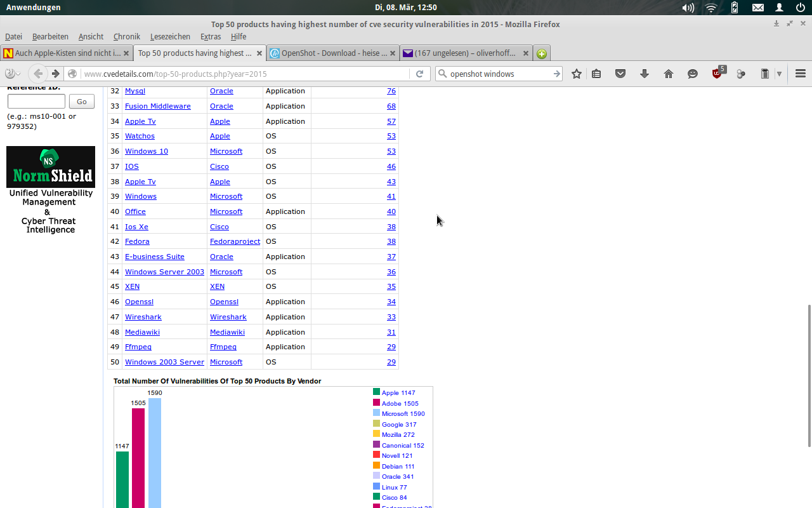Close the '167 ungelesen' mail tab

525,53
